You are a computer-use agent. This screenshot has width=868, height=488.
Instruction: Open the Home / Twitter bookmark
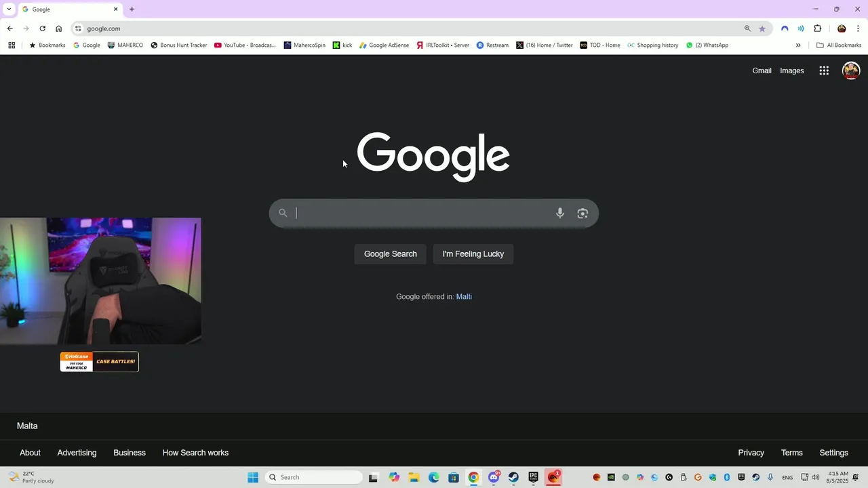[545, 45]
